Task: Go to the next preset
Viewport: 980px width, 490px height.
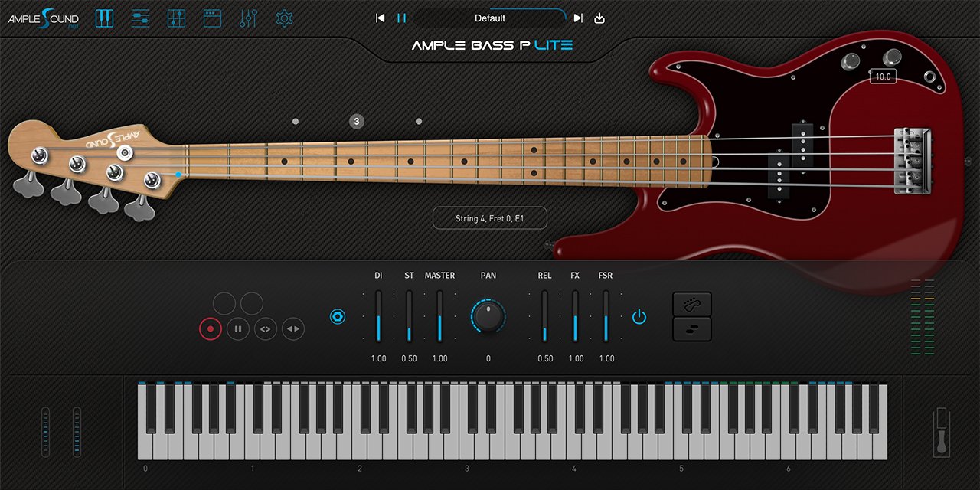Action: click(x=578, y=18)
